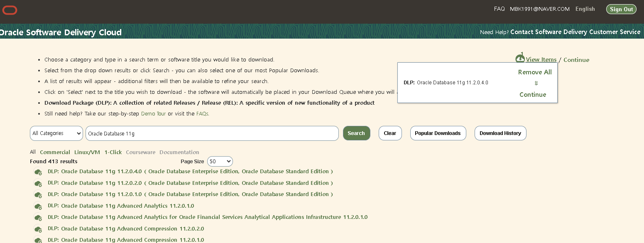The height and width of the screenshot is (243, 644).
Task: Select DLP: Oracle Database 11g Advanced Analytics 11.2.0.1.0
Action: pos(121,206)
